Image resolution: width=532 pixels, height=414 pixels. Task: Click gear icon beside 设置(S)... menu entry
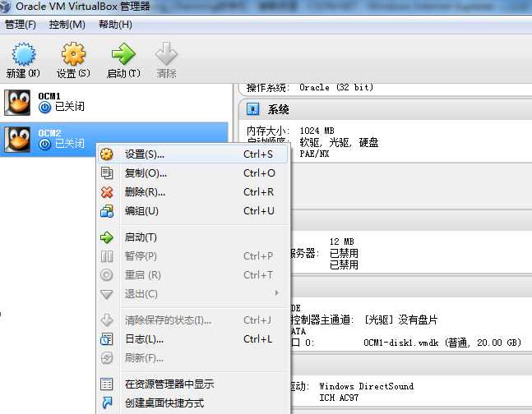[107, 154]
